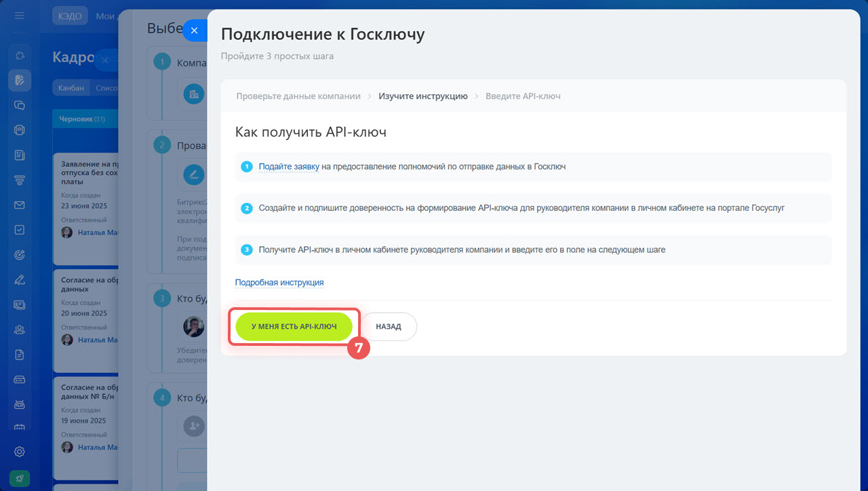Click 'Как получить API-ключ' heading
The image size is (868, 491).
point(311,132)
